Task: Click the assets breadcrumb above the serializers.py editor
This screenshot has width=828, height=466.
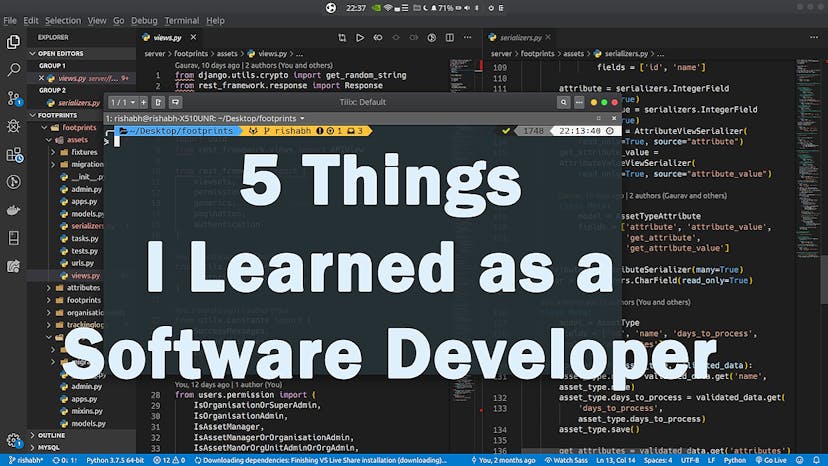Action: click(x=573, y=54)
